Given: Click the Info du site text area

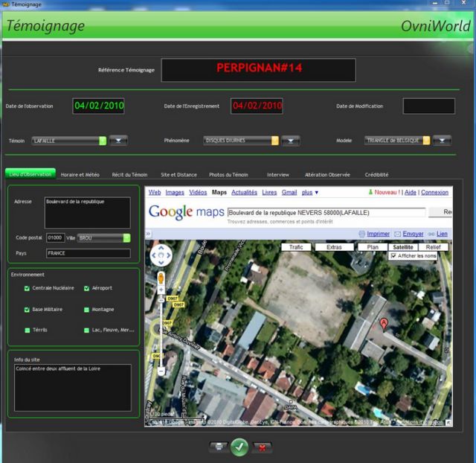Looking at the screenshot, I should (73, 388).
